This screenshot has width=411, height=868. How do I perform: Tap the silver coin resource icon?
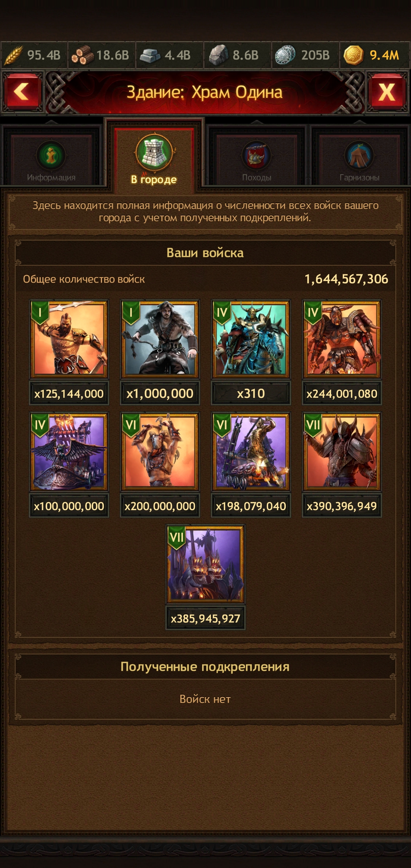(x=285, y=55)
